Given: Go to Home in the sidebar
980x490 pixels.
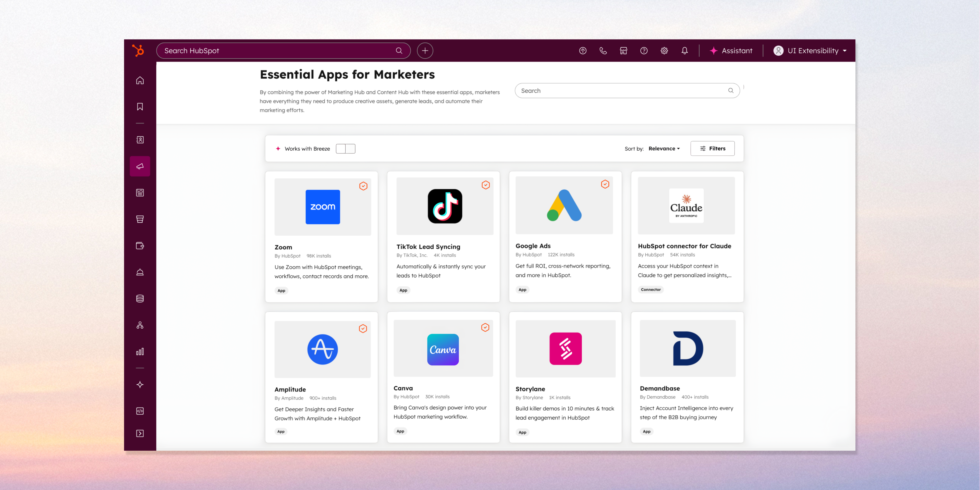Looking at the screenshot, I should pos(140,80).
